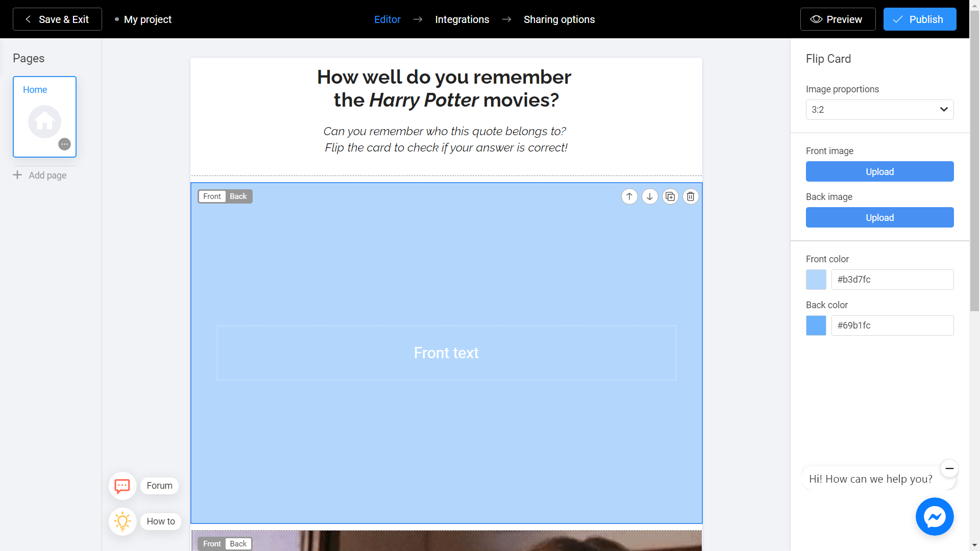Screen dimensions: 980x551
Task: Move the flip card block up
Action: point(629,196)
